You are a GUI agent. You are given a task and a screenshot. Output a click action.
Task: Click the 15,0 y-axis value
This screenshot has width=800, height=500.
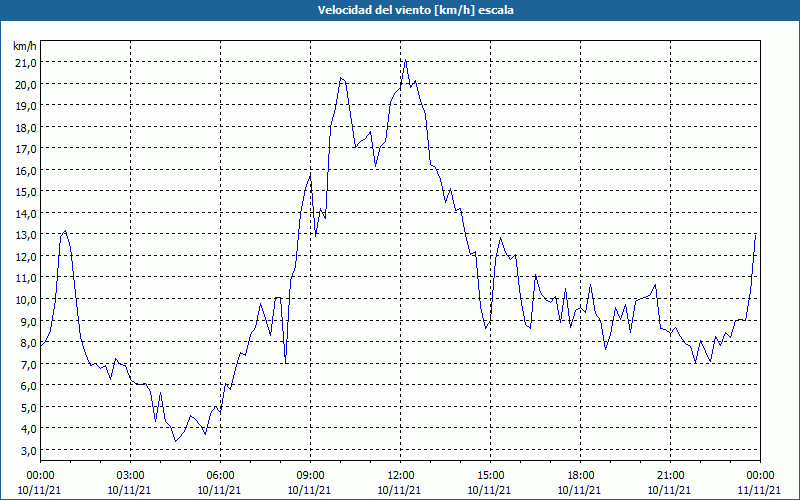[26, 192]
